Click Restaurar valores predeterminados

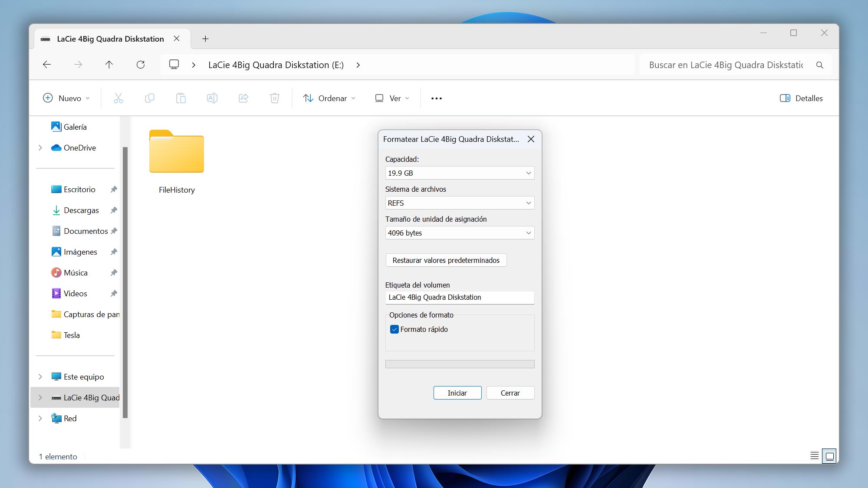click(x=446, y=260)
